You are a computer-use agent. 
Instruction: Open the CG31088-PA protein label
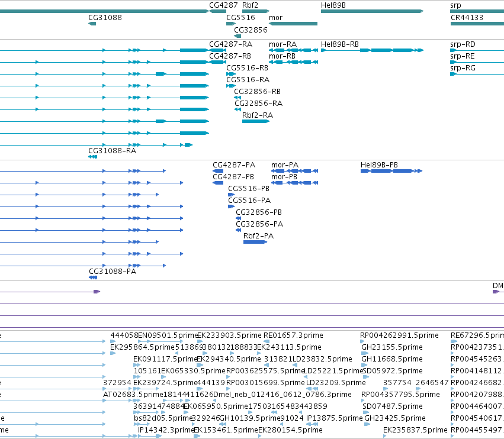point(113,272)
